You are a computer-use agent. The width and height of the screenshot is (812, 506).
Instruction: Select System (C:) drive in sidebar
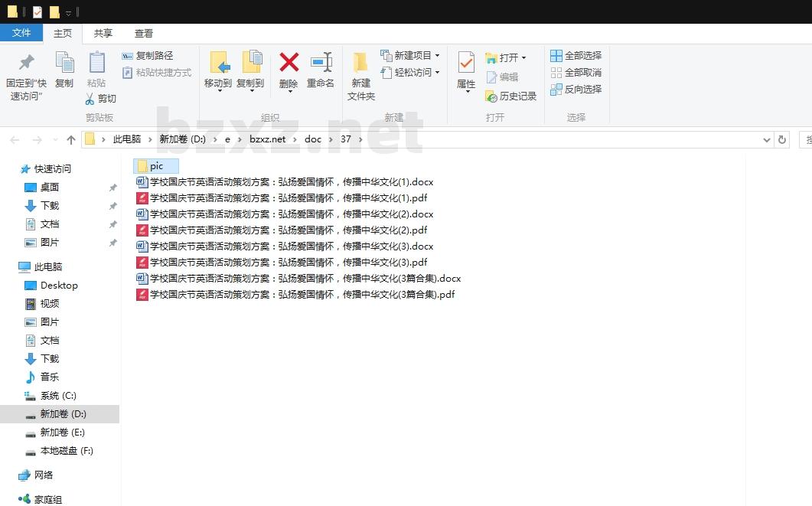pyautogui.click(x=58, y=396)
